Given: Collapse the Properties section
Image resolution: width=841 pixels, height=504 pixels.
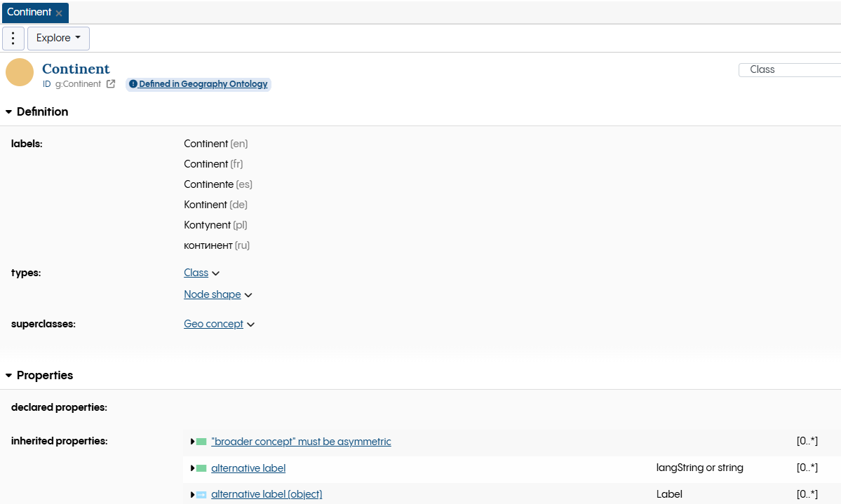Looking at the screenshot, I should point(8,375).
